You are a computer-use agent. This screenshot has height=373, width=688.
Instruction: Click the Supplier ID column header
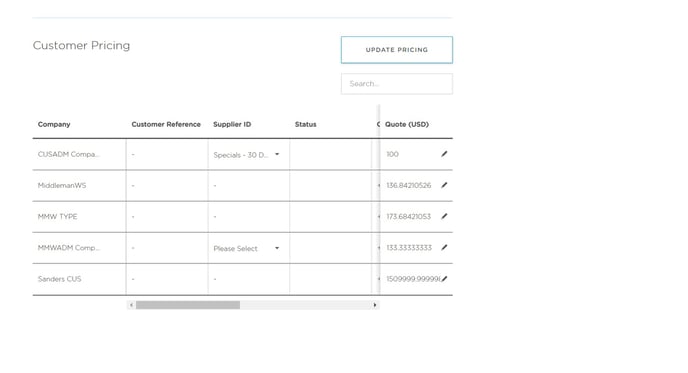click(x=232, y=125)
